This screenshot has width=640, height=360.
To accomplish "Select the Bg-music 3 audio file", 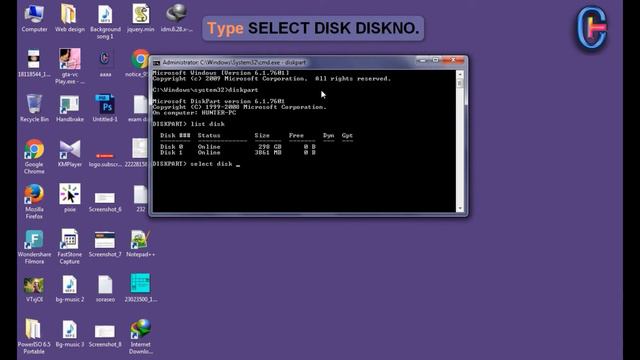I will pyautogui.click(x=69, y=333).
